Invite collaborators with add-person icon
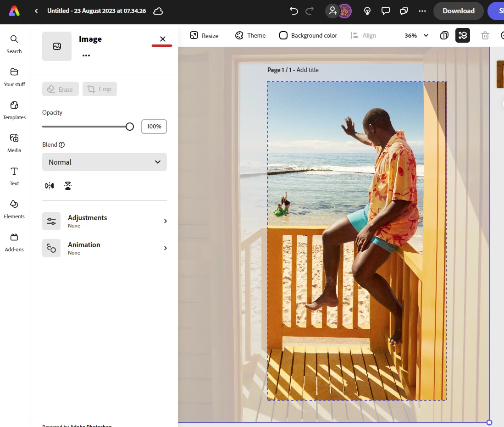This screenshot has width=504, height=427. click(332, 11)
